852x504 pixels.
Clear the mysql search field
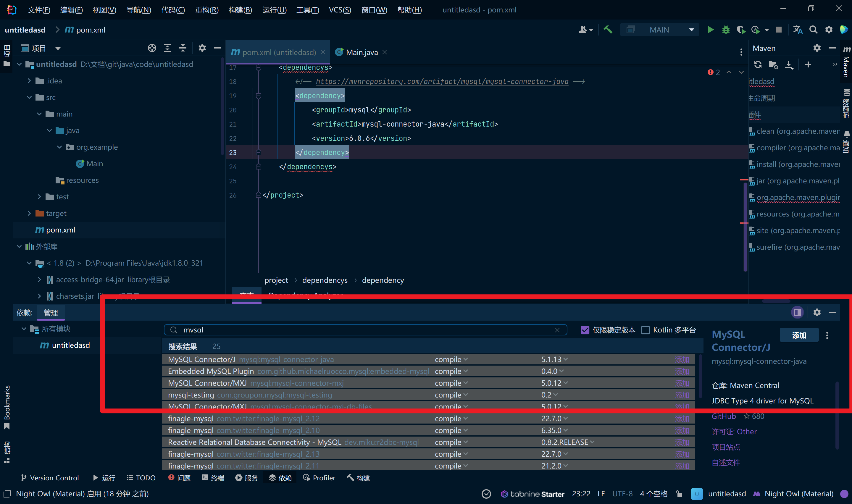tap(557, 330)
